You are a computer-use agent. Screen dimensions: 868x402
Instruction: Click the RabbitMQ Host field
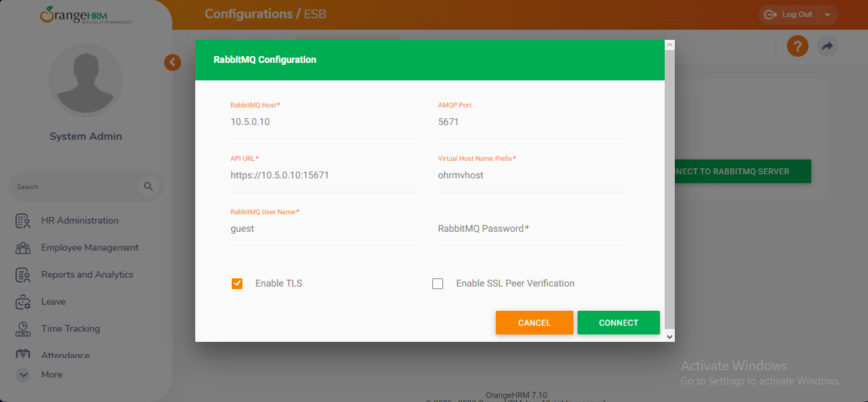pyautogui.click(x=326, y=122)
